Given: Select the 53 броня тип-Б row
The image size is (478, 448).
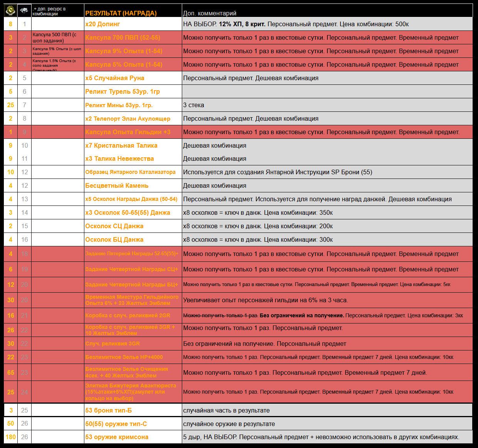Looking at the screenshot, I should click(109, 410).
